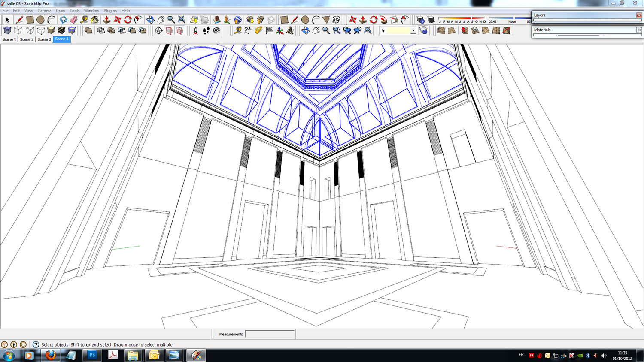Switch to the Scene 2 tab
This screenshot has height=362, width=644.
[x=27, y=39]
